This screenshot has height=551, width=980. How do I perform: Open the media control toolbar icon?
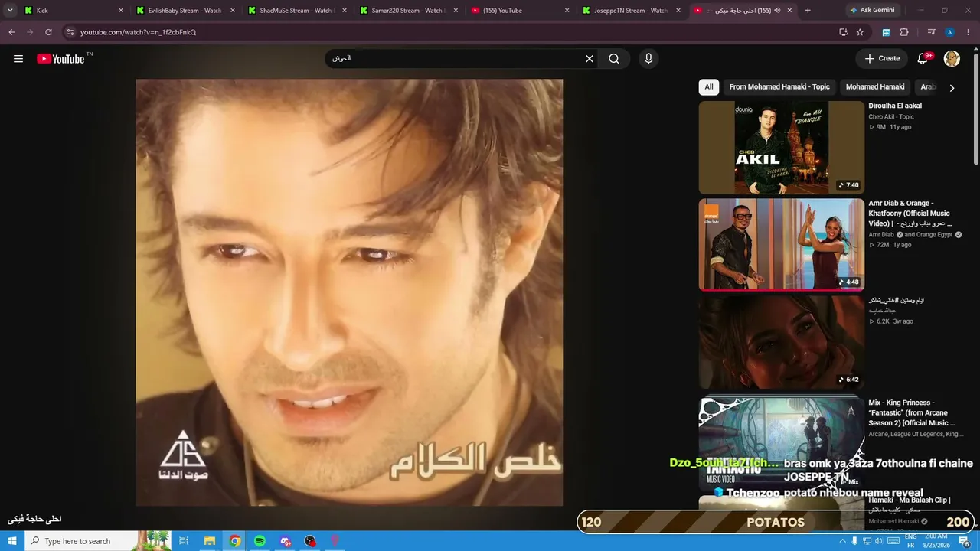[x=931, y=32]
